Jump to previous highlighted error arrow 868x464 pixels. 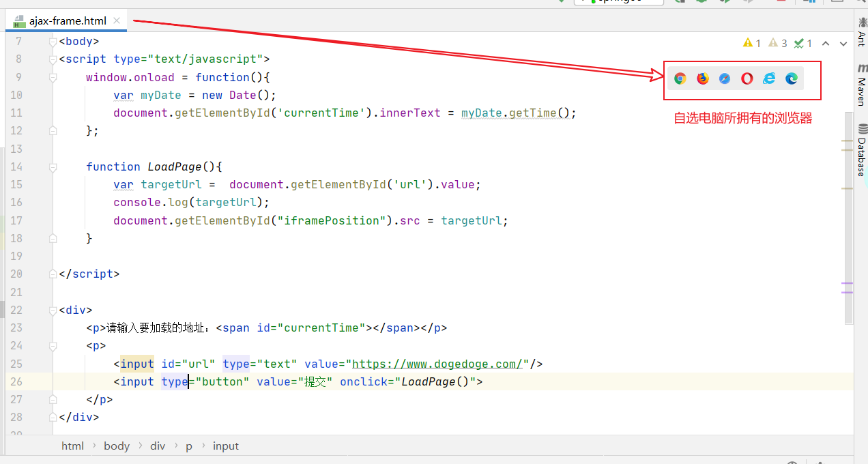(x=826, y=43)
